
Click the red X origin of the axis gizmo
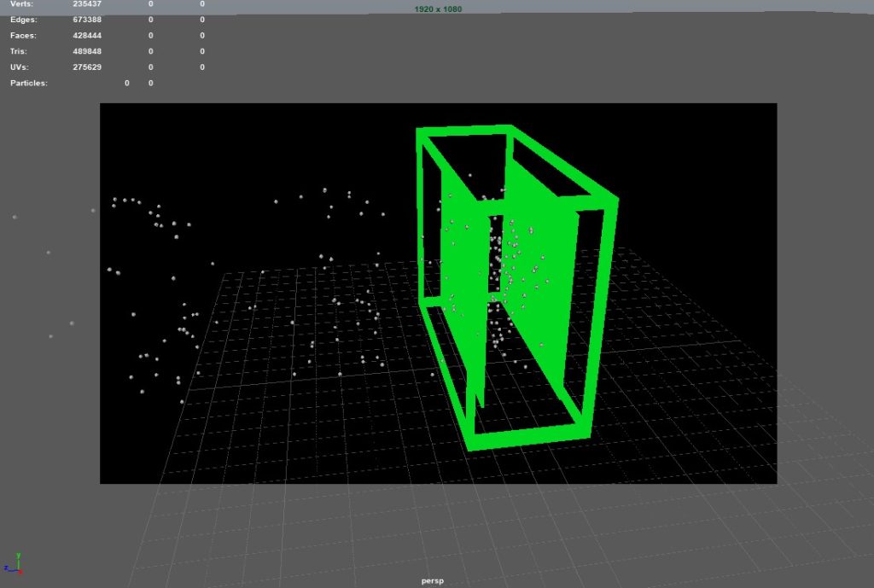[20, 572]
